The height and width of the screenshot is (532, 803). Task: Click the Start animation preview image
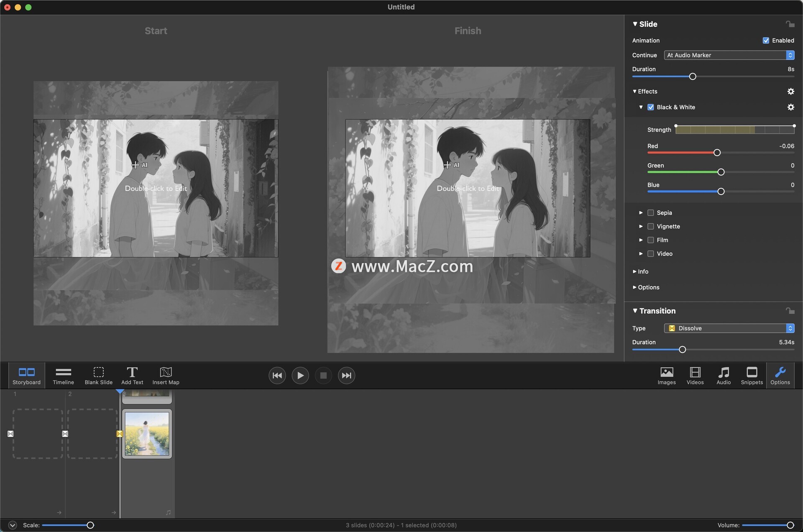(156, 188)
